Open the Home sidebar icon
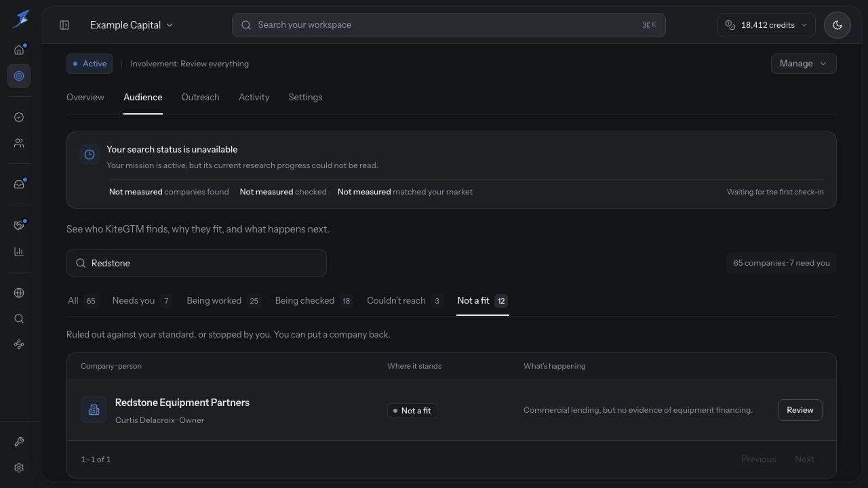 (x=19, y=49)
